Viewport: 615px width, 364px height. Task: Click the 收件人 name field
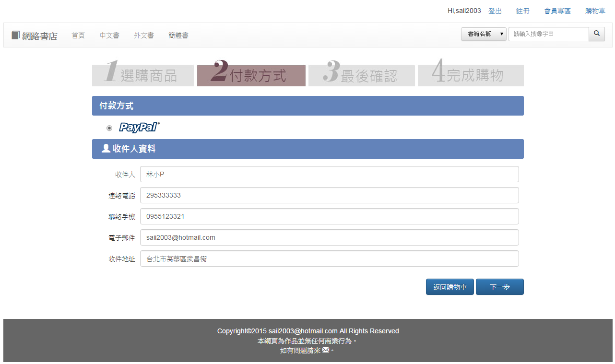click(330, 174)
